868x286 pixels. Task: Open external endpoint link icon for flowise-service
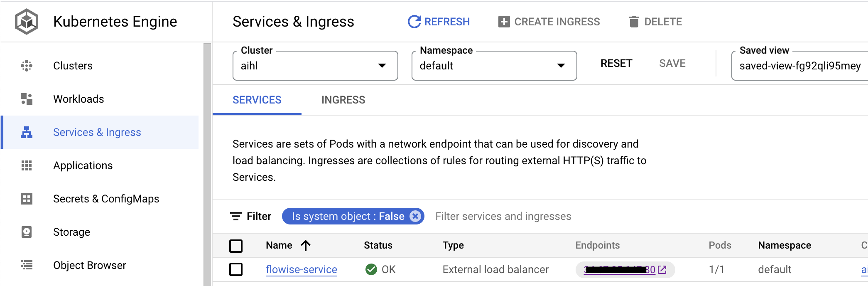point(662,270)
